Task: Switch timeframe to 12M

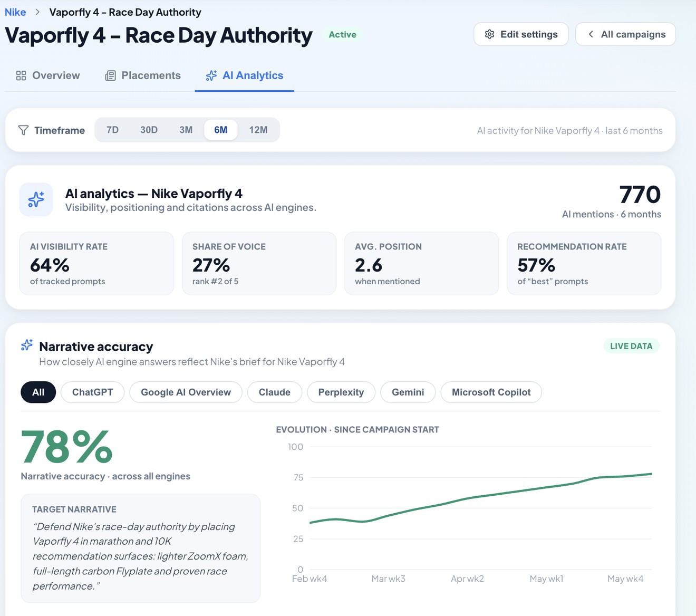Action: click(x=258, y=130)
